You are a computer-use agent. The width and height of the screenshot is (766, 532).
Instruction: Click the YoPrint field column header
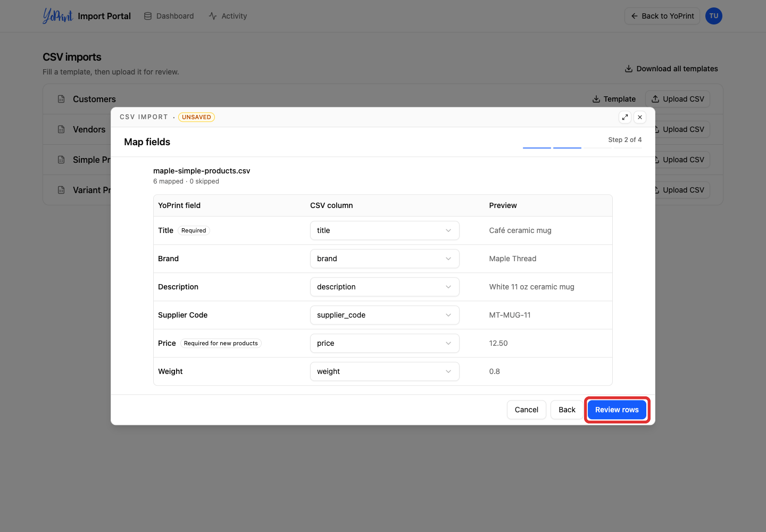pos(179,205)
